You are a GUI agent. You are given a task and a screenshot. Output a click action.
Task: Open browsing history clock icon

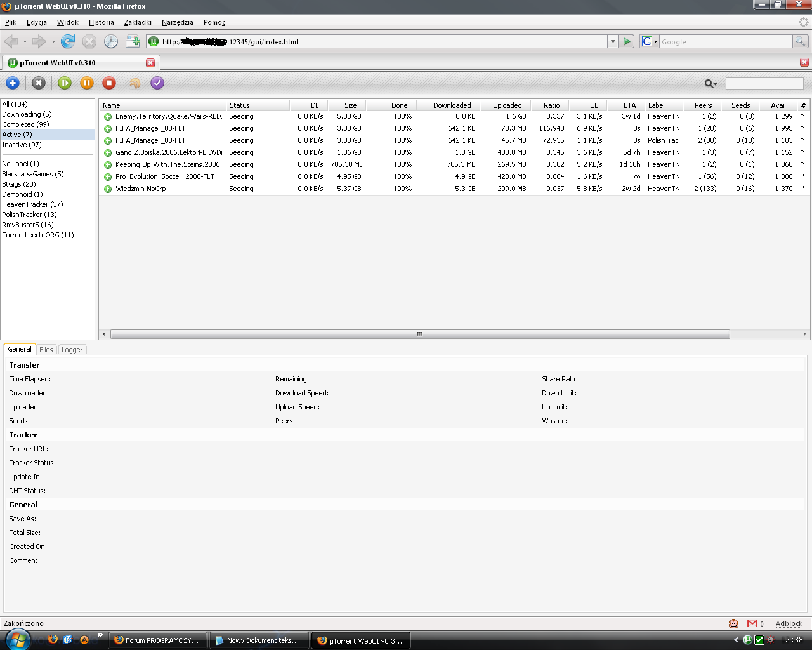[x=111, y=41]
